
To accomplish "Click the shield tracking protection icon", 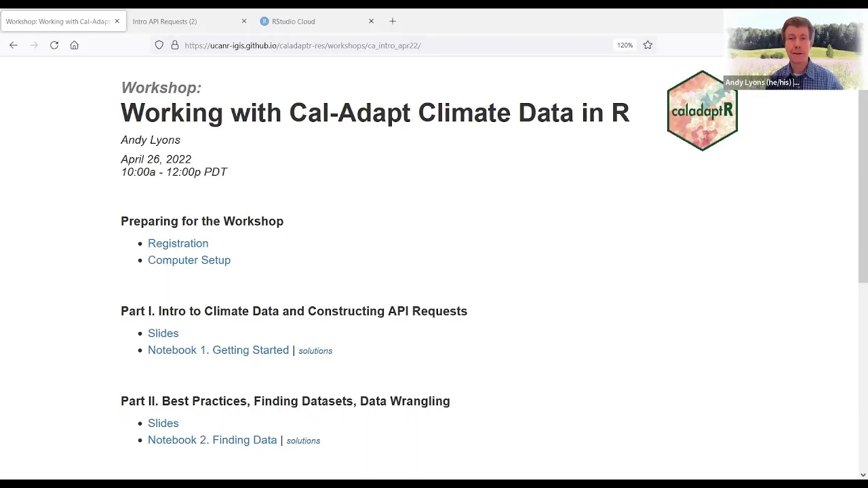I will click(x=159, y=45).
